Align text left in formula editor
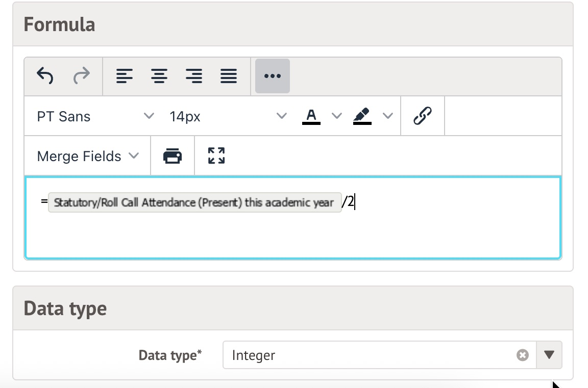The width and height of the screenshot is (588, 388). coord(125,76)
